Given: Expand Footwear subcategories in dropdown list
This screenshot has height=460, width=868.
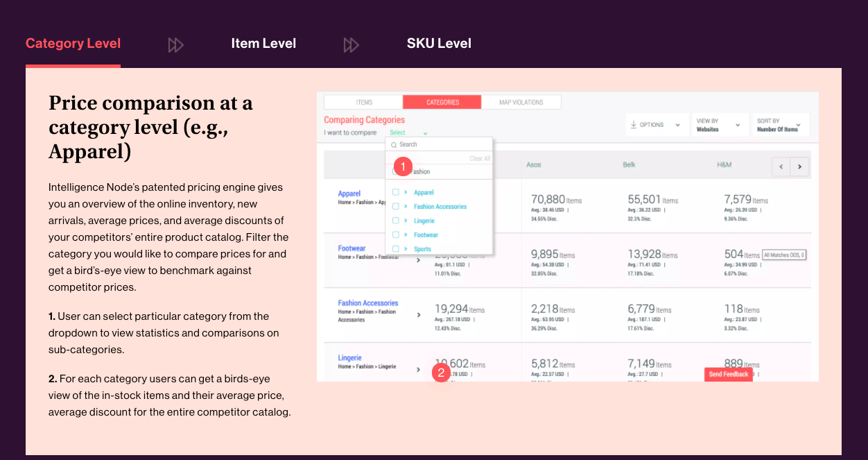Looking at the screenshot, I should 406,235.
